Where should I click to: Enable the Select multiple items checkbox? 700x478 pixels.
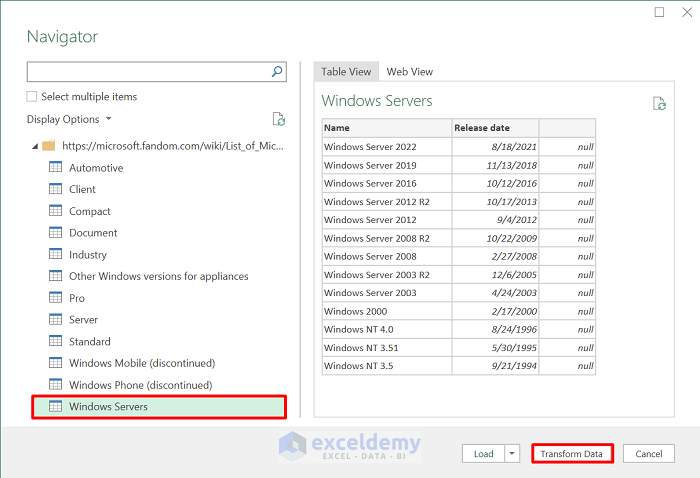[x=32, y=96]
